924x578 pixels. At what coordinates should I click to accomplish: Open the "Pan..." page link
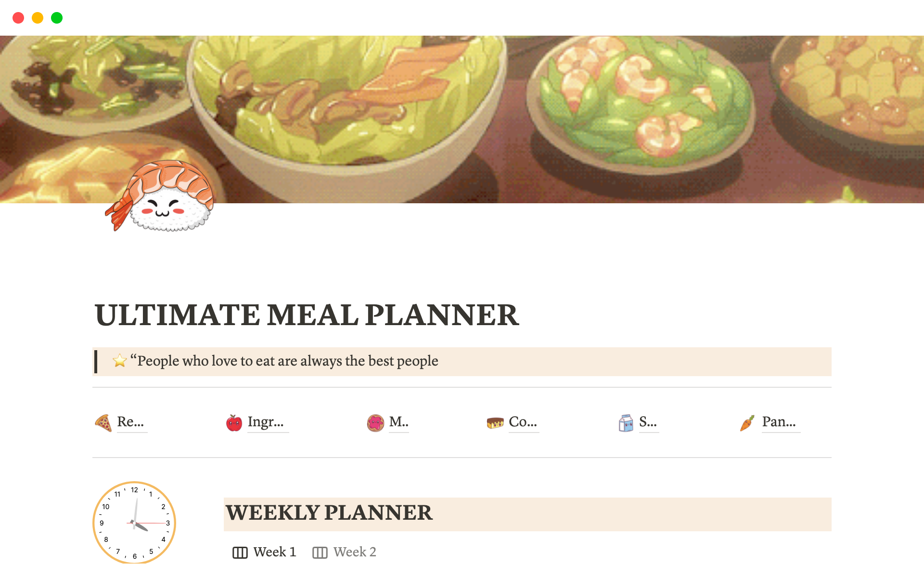point(779,422)
